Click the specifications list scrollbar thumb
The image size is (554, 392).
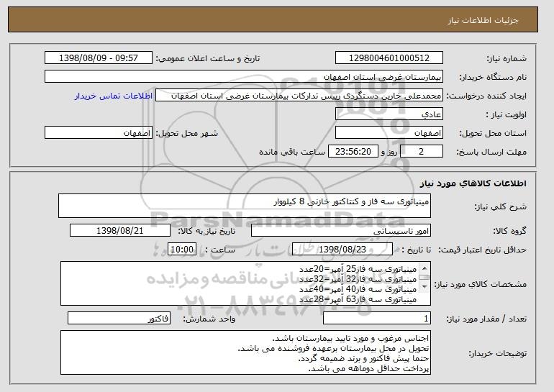point(424,278)
